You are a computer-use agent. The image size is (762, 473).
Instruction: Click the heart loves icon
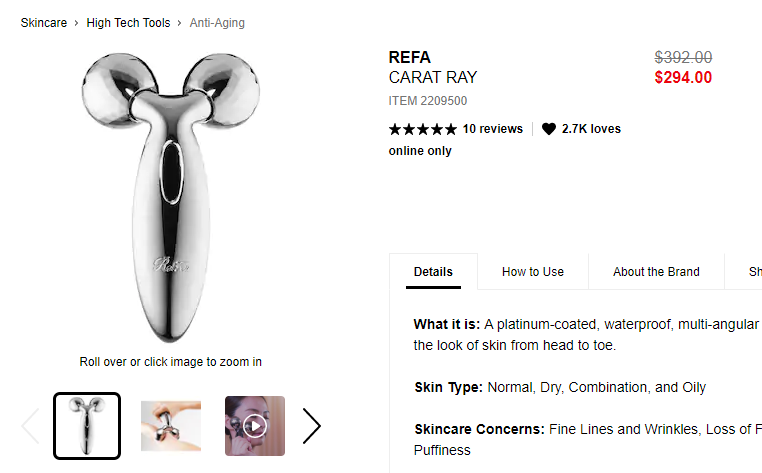pyautogui.click(x=549, y=129)
